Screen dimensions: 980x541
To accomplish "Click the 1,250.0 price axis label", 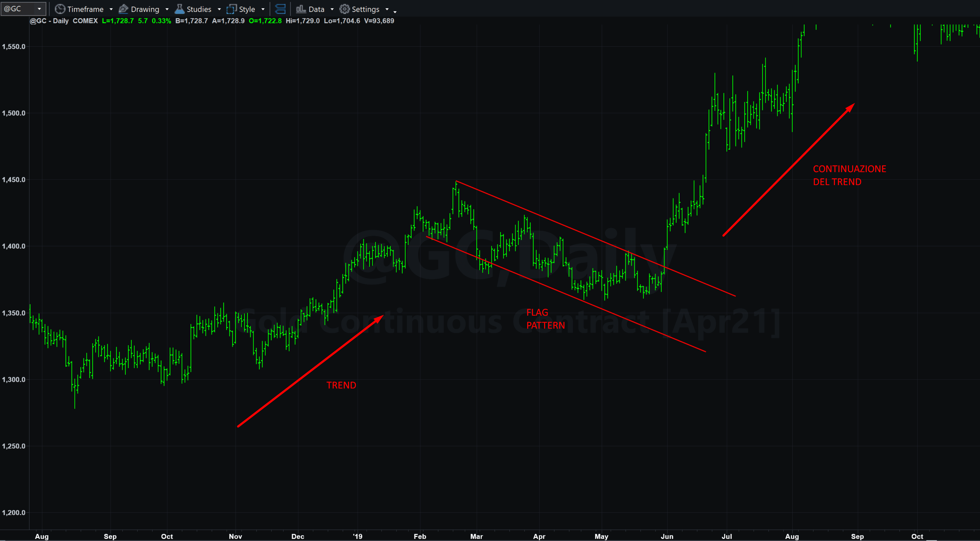I will point(14,446).
